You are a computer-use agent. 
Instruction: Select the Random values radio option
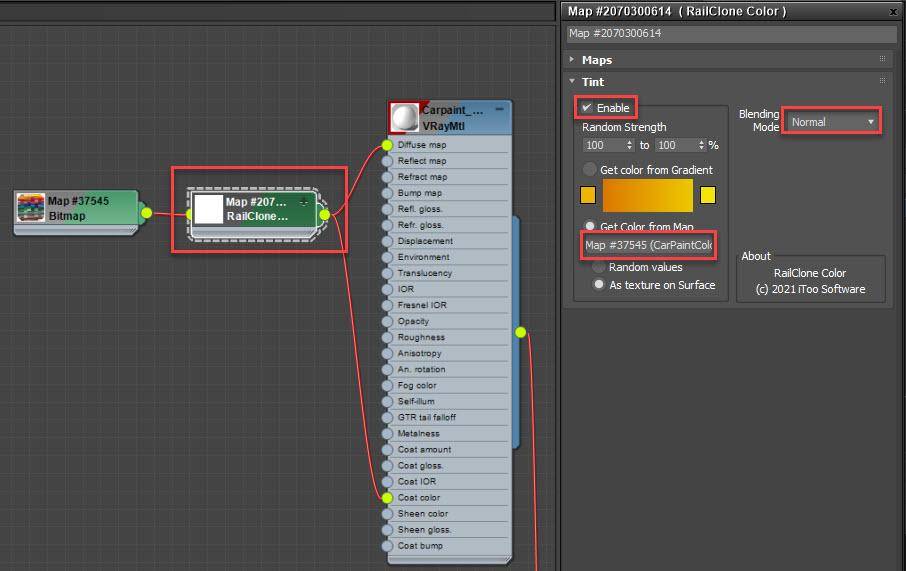coord(599,267)
